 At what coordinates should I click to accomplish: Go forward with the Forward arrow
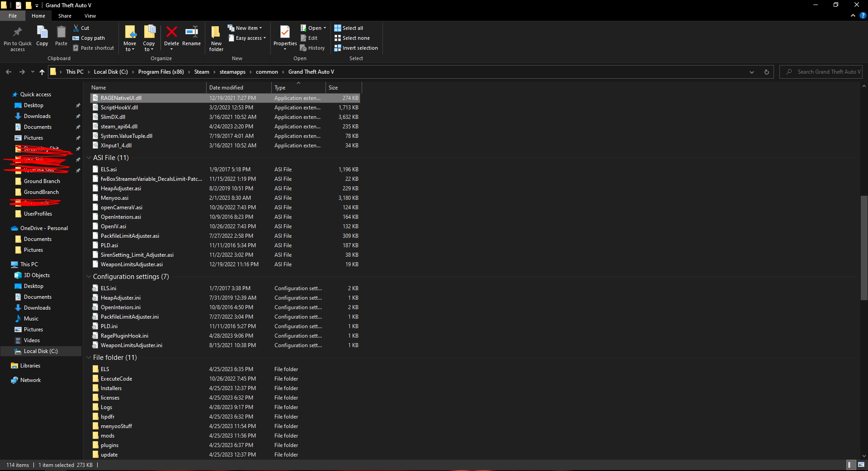(x=22, y=72)
